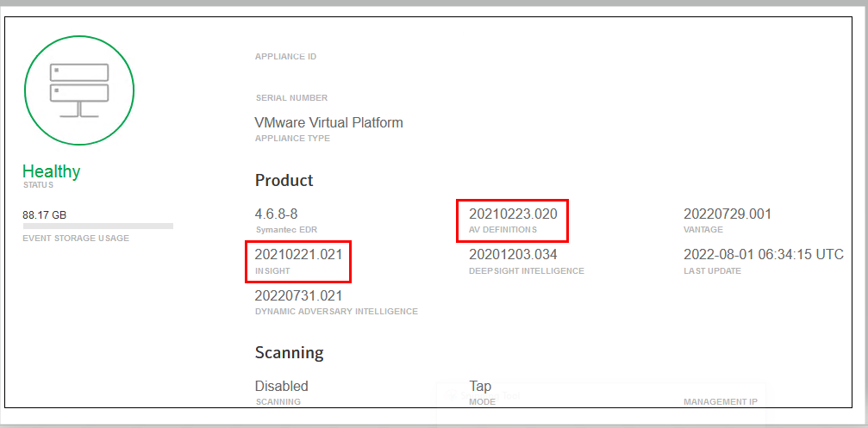Select the Appliance ID label

(x=285, y=57)
